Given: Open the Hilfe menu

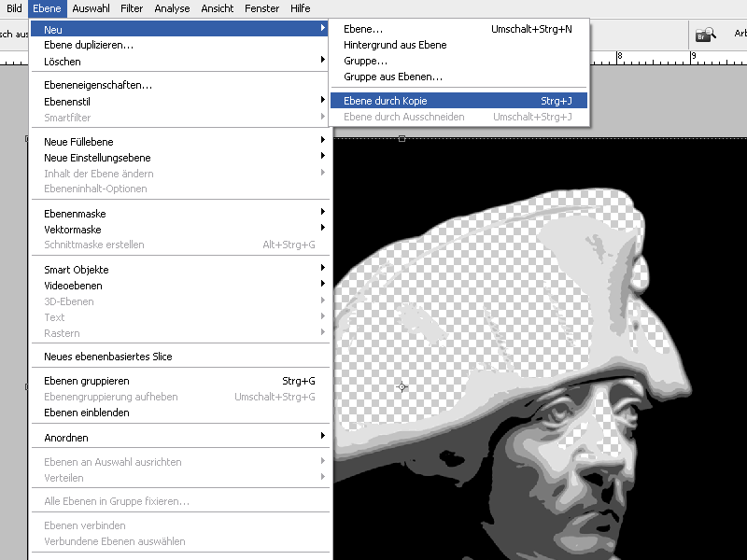Looking at the screenshot, I should coord(300,8).
